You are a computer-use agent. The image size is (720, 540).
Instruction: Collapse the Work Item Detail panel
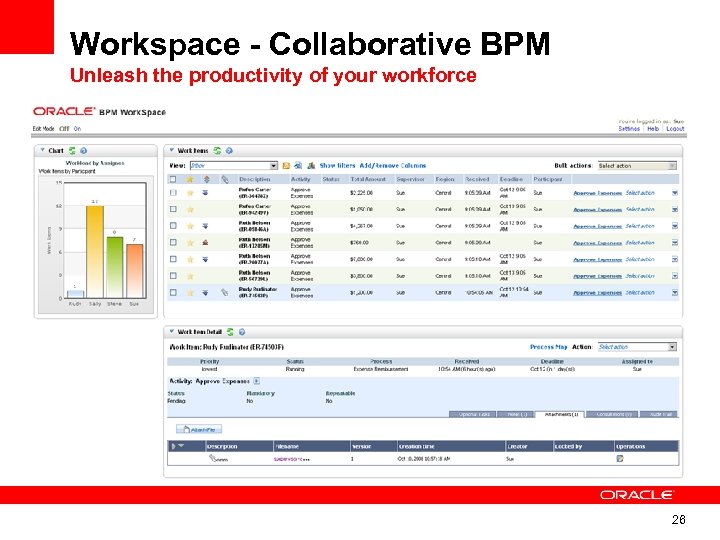point(172,331)
